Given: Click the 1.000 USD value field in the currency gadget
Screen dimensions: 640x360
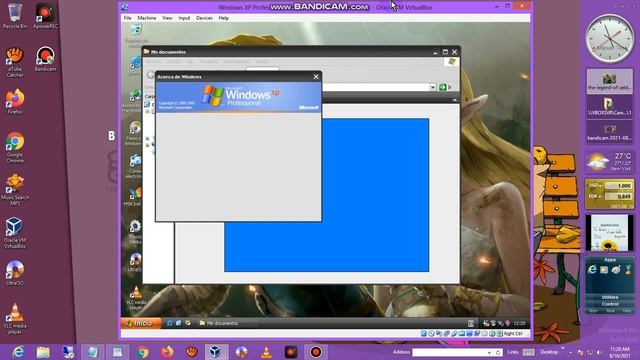Looking at the screenshot, I should tap(618, 186).
